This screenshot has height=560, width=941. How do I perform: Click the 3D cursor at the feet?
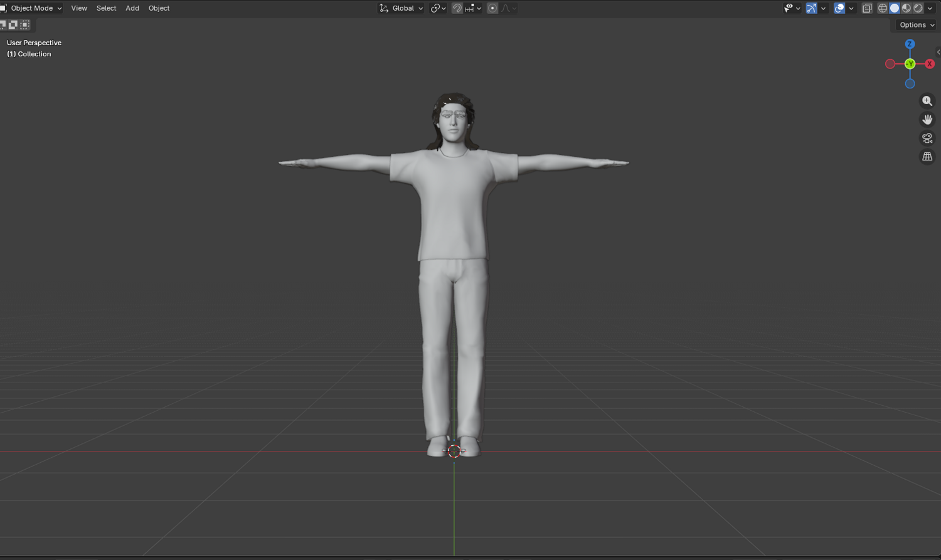[454, 451]
